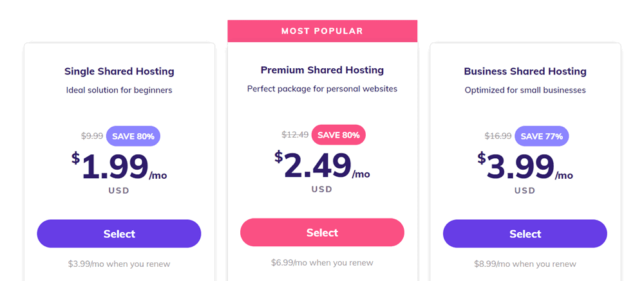Image resolution: width=644 pixels, height=281 pixels.
Task: Click the pink Save 80% badge
Action: coord(339,134)
